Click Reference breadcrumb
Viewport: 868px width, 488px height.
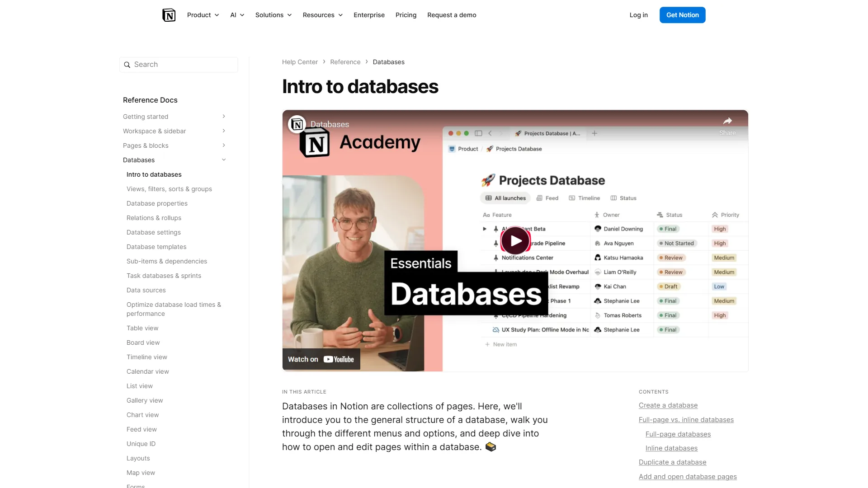pyautogui.click(x=345, y=62)
